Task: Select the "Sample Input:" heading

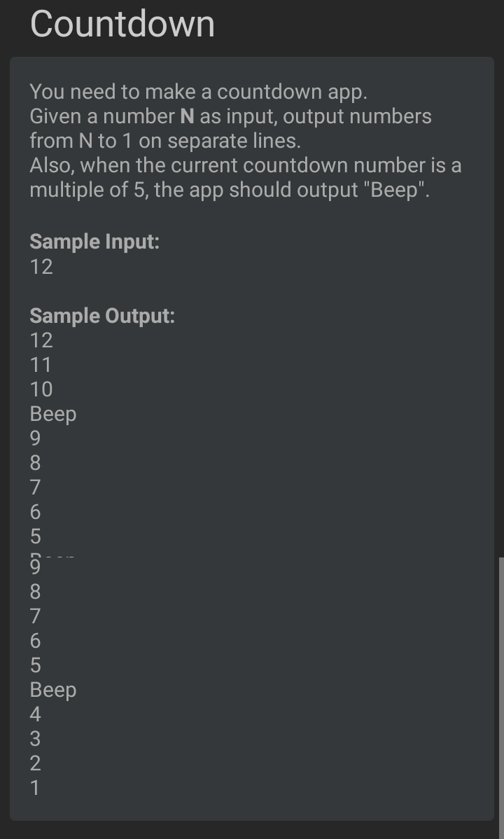Action: pos(94,242)
